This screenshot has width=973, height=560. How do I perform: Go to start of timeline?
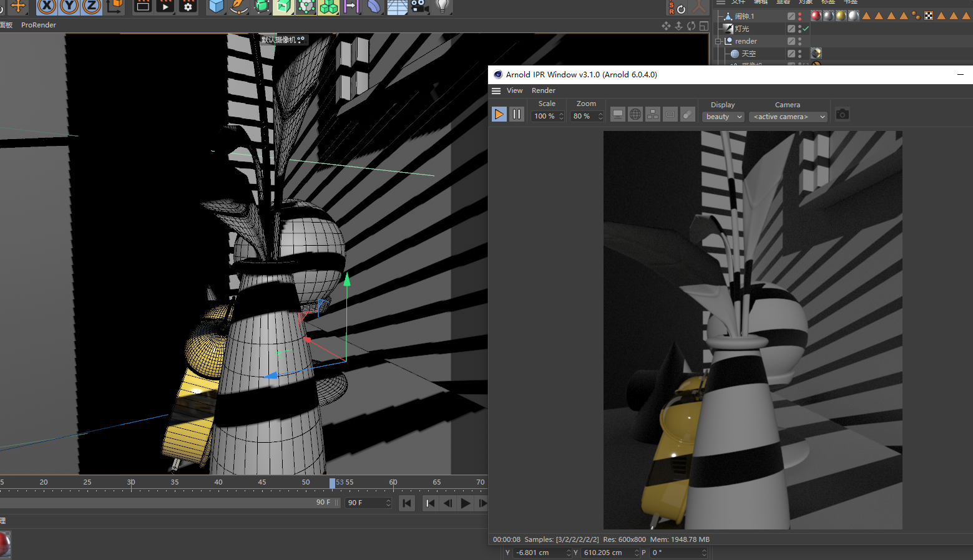click(407, 503)
